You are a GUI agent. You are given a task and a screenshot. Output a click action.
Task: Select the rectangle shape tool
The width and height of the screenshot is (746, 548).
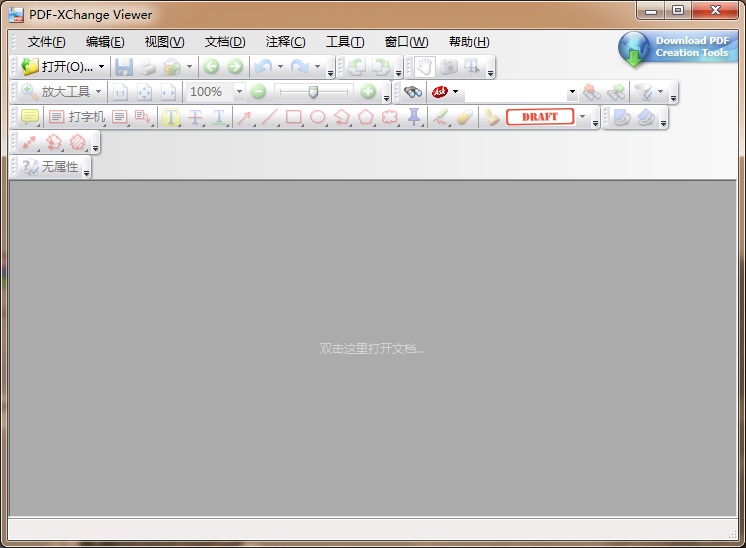point(293,117)
